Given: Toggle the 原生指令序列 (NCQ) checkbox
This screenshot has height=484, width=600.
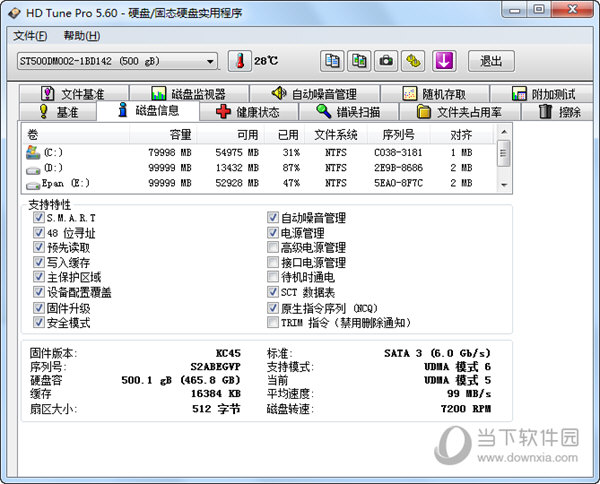Looking at the screenshot, I should (x=272, y=308).
